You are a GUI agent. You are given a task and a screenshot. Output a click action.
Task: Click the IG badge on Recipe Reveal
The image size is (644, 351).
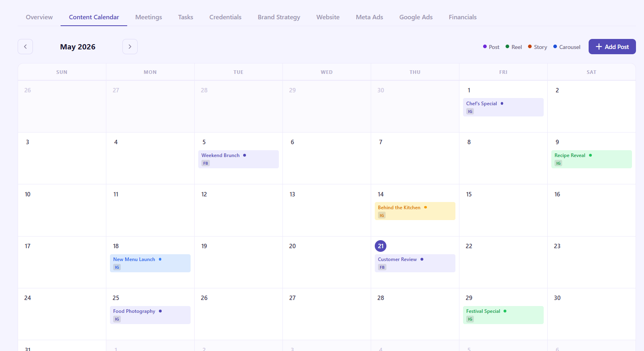(x=558, y=163)
